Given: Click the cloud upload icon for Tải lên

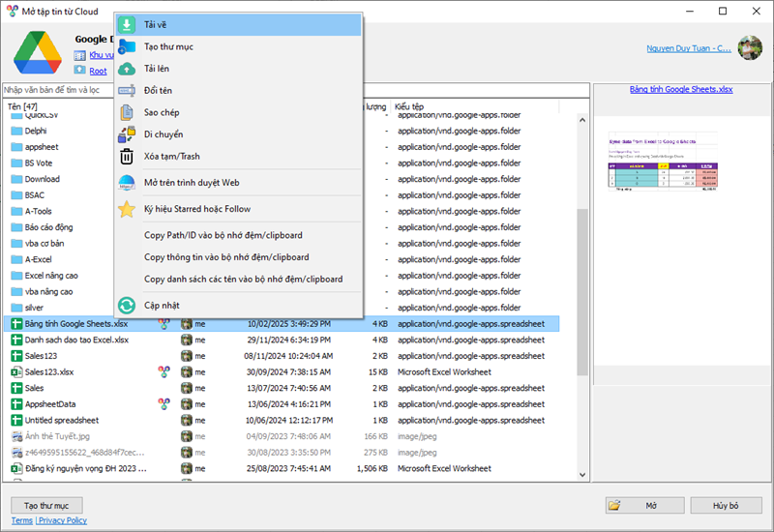Looking at the screenshot, I should coord(127,69).
